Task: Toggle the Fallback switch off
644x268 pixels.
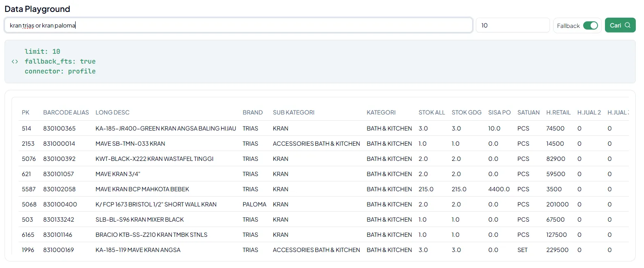Action: (591, 25)
